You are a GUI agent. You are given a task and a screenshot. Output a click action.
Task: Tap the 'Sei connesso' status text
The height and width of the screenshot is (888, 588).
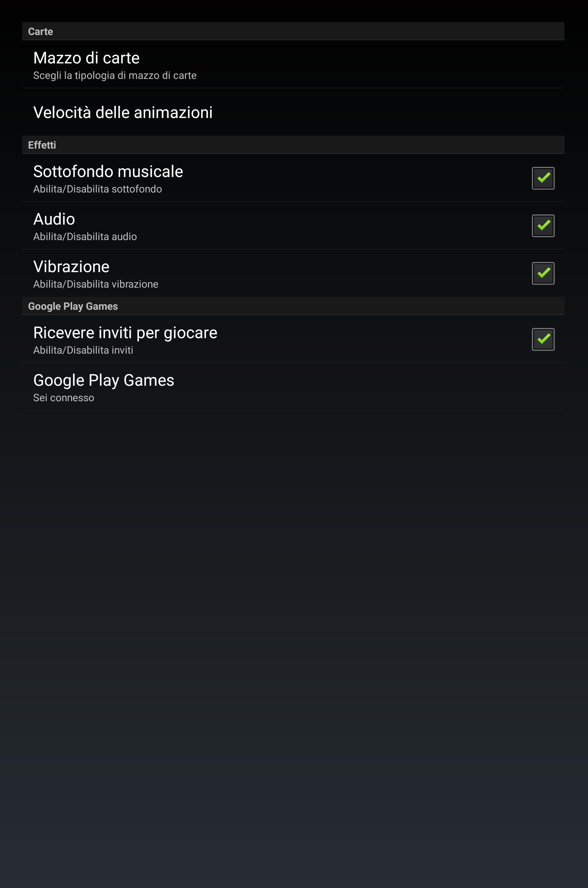point(64,398)
